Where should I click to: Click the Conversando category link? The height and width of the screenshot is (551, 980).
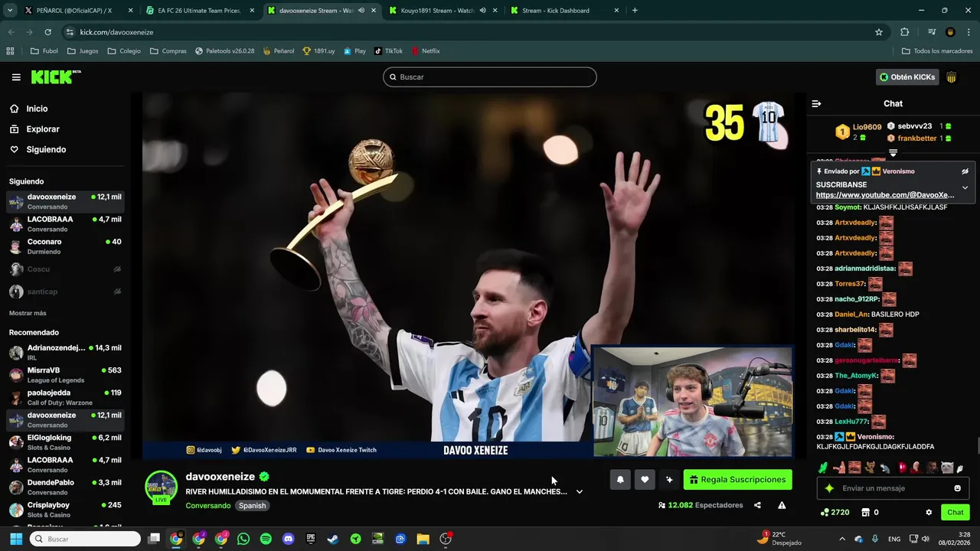point(207,506)
